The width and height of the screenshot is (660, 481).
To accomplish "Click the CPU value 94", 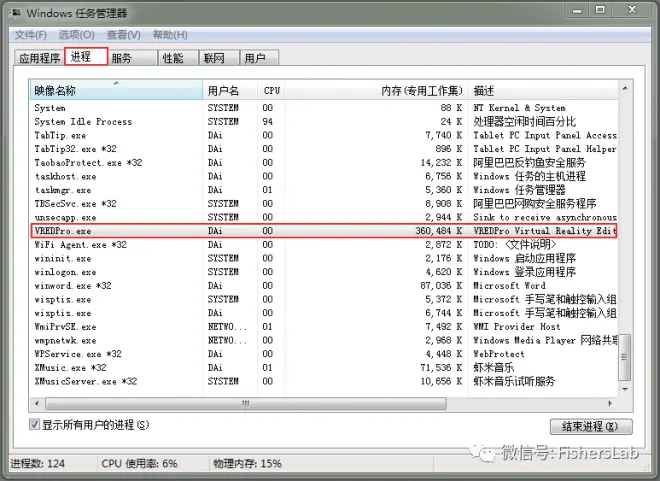I will tap(268, 122).
